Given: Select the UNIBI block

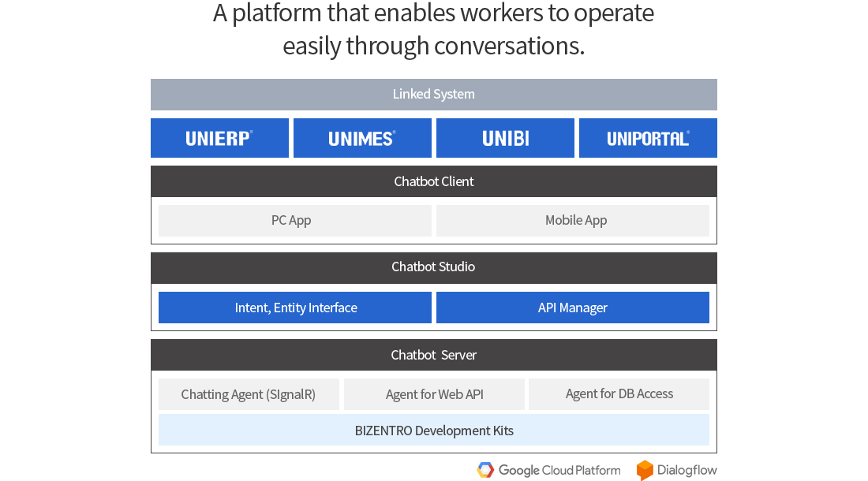Looking at the screenshot, I should [x=505, y=138].
